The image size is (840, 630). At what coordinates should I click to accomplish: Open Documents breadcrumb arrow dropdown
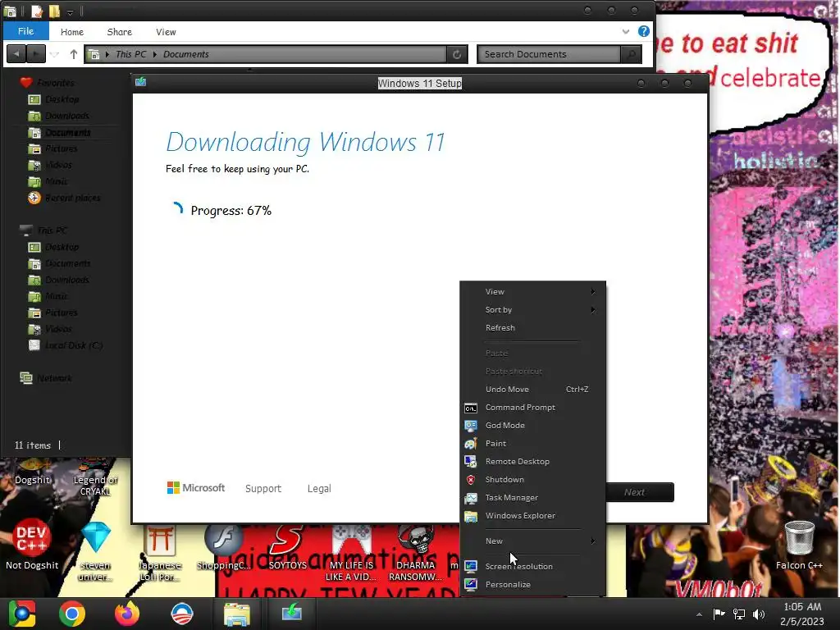[x=155, y=54]
